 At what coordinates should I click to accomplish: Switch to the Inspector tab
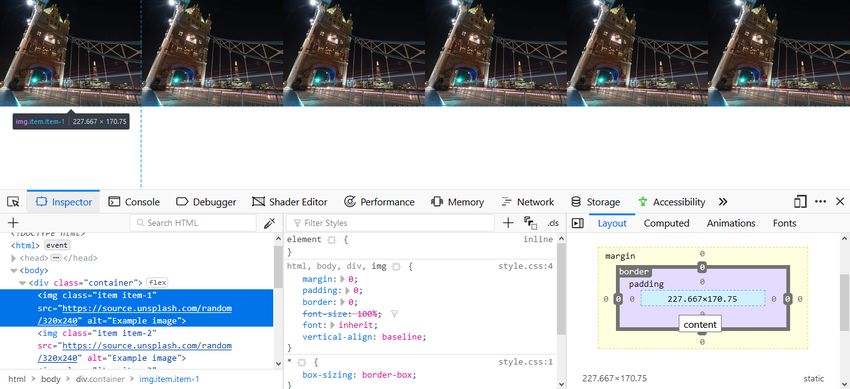(63, 202)
